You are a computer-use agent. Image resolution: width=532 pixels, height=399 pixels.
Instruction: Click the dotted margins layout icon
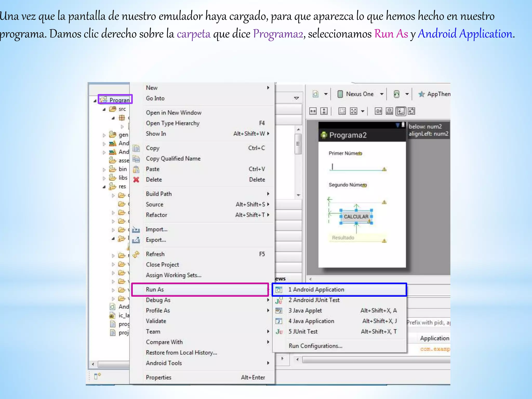342,111
